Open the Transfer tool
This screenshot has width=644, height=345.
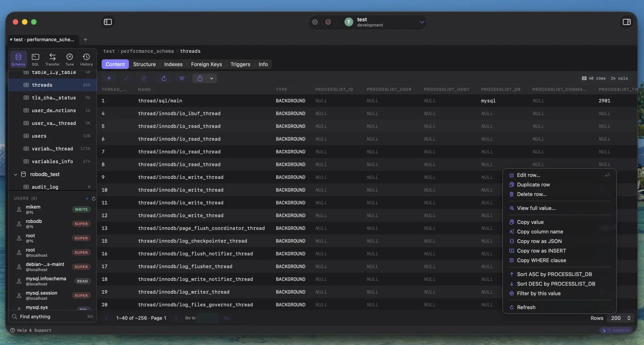coord(52,59)
